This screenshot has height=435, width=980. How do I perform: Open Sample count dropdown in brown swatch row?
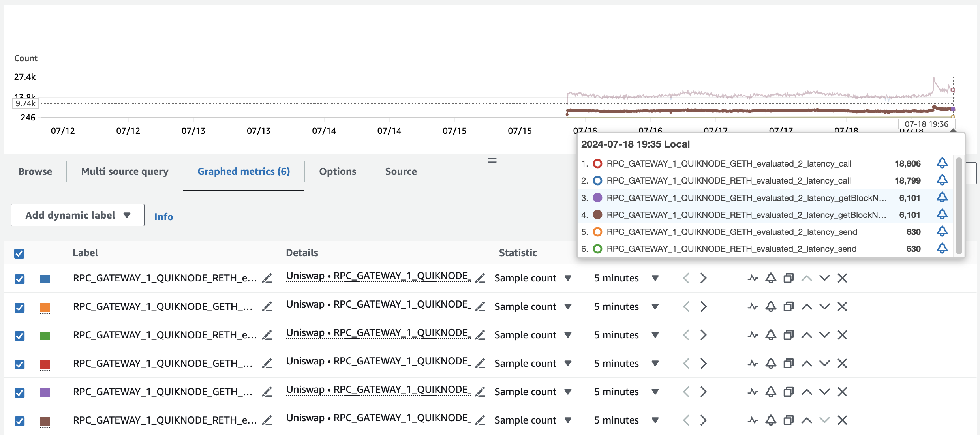pyautogui.click(x=533, y=420)
